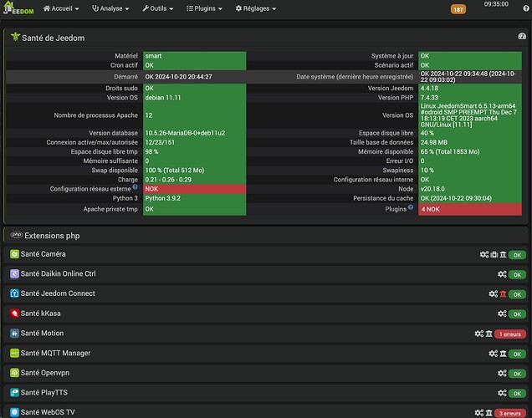Expand the Extensions php section
Screen dimensions: 532x418
[x=266, y=236]
